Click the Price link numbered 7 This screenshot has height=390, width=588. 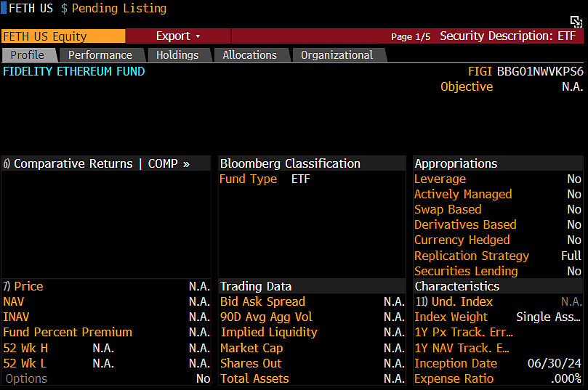tap(23, 287)
